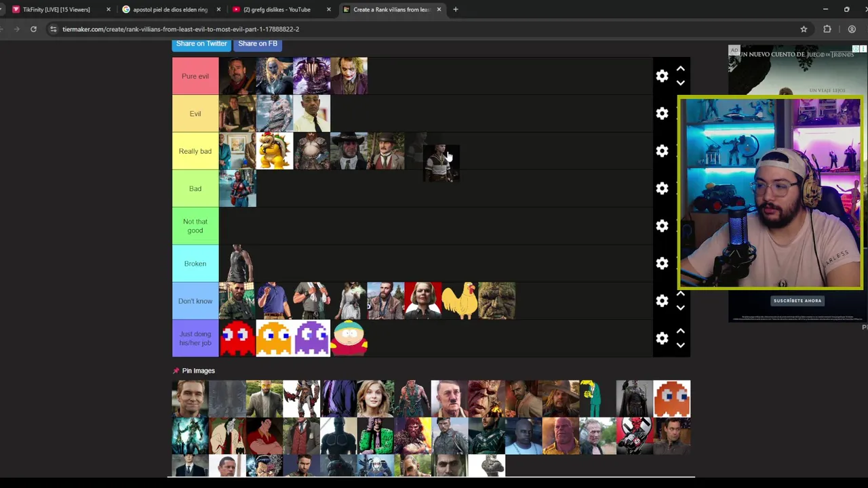Image resolution: width=868 pixels, height=488 pixels.
Task: Select the figure in the Broken row
Action: 237,264
